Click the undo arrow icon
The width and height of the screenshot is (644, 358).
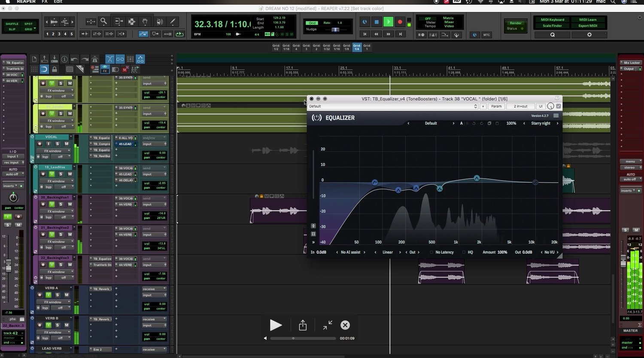[x=74, y=59]
